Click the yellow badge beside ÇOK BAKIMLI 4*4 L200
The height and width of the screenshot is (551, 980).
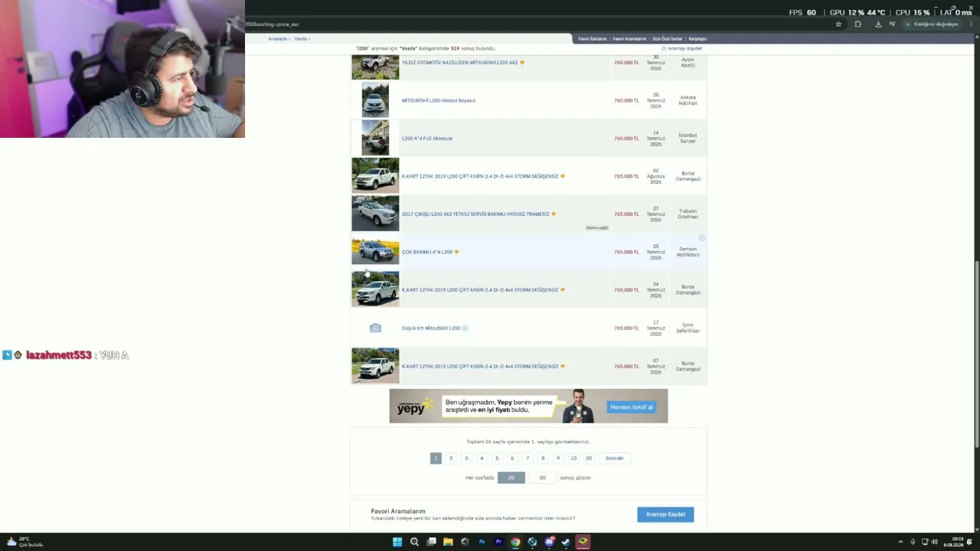coord(456,252)
